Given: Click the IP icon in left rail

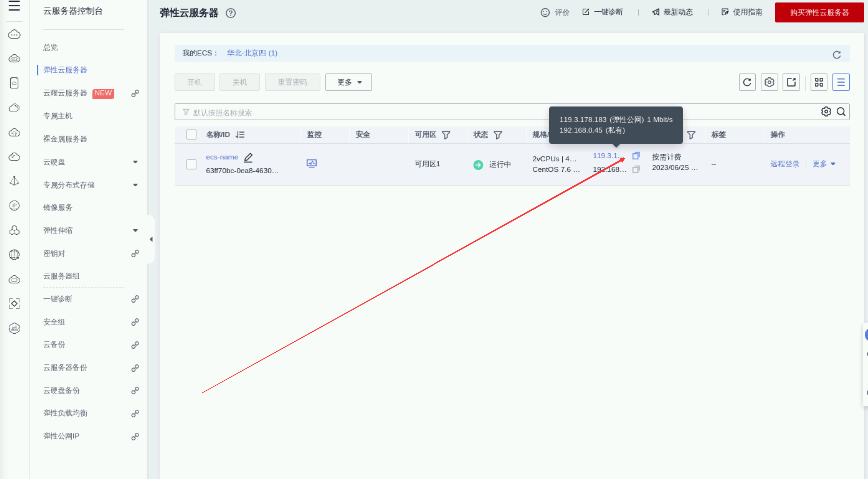Looking at the screenshot, I should pos(15,206).
